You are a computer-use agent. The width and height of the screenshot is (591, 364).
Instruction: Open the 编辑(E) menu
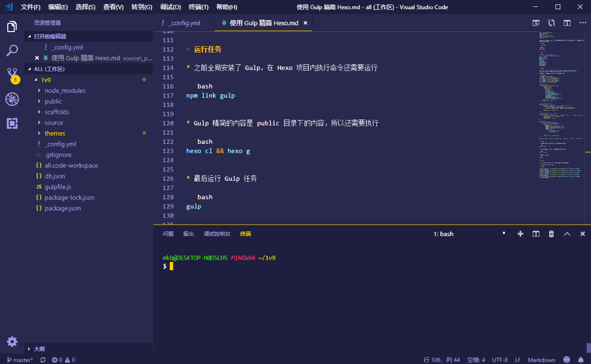(58, 7)
